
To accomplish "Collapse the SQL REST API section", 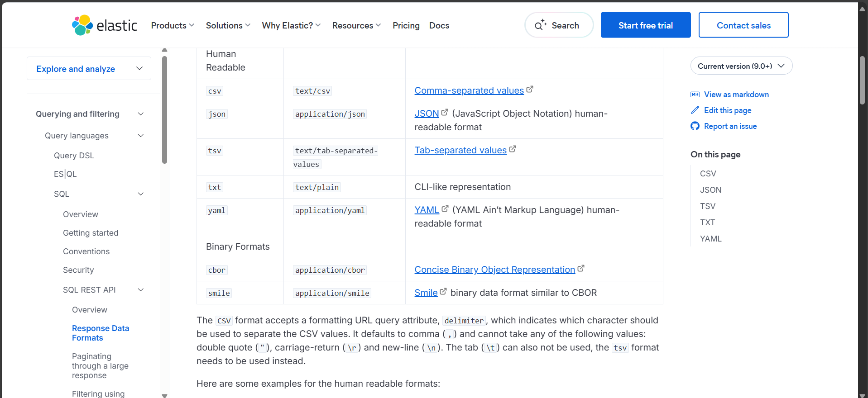I will [141, 290].
